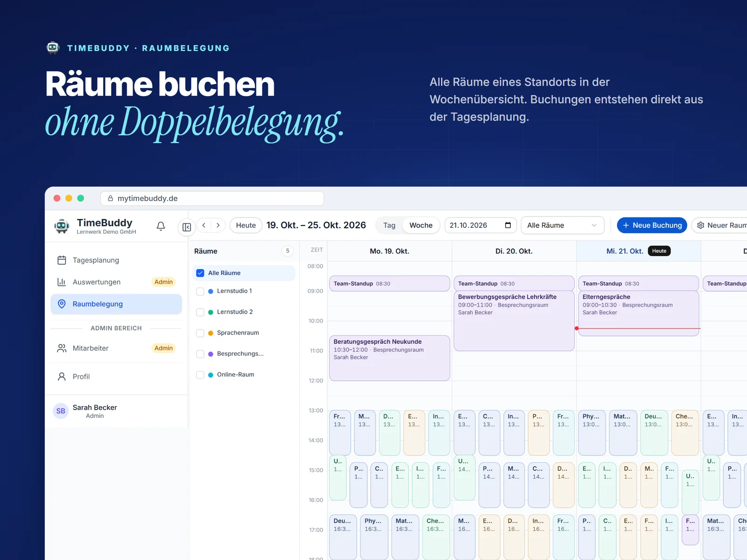Click the Neue Buchung button

pos(652,225)
